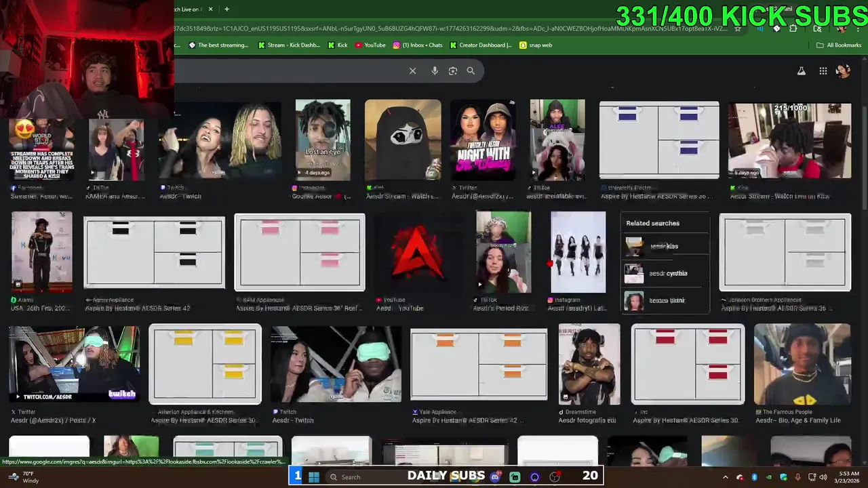
Task: Show hidden system tray icons chevron
Action: pyautogui.click(x=725, y=477)
